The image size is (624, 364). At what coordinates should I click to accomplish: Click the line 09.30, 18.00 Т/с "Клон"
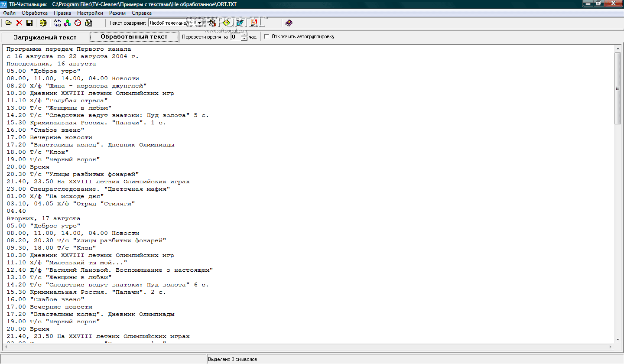(51, 248)
